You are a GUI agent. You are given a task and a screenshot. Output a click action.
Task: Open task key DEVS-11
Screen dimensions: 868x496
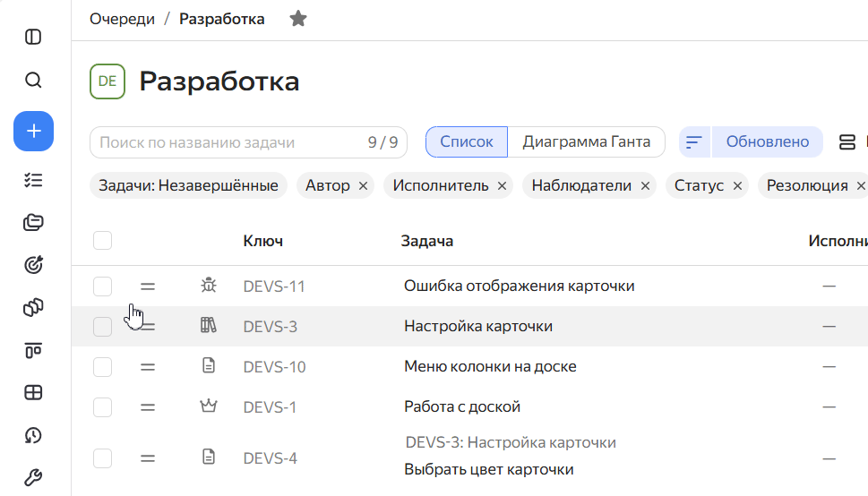274,286
